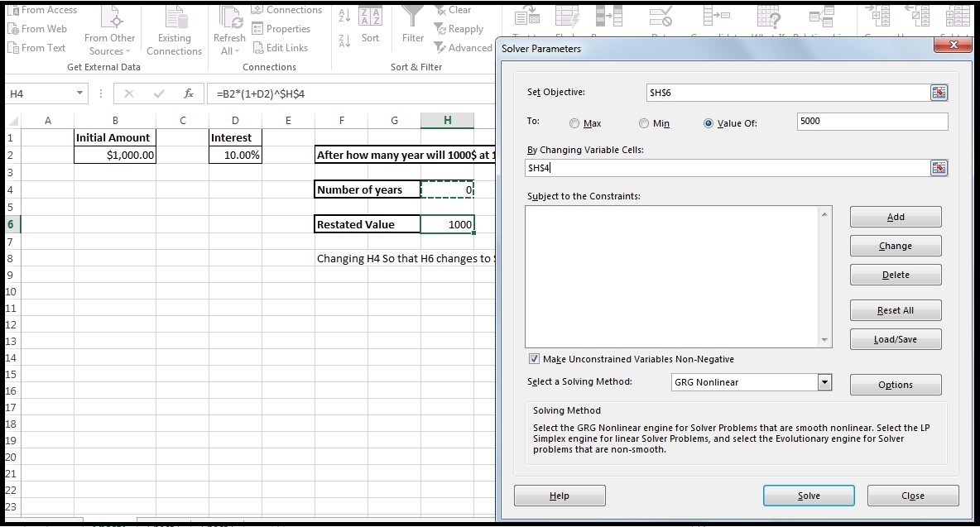Viewport: 980px width, 527px height.
Task: Open the Name Box dropdown arrow
Action: [79, 93]
